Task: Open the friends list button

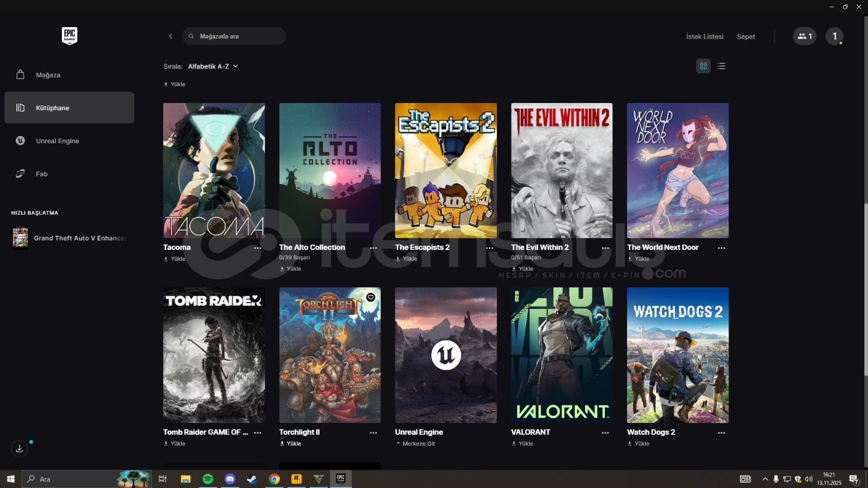Action: coord(805,36)
